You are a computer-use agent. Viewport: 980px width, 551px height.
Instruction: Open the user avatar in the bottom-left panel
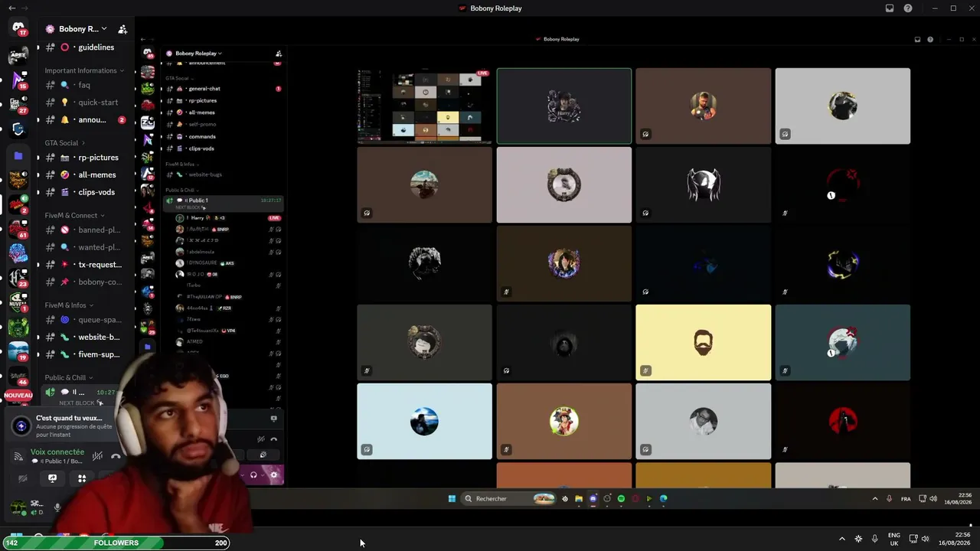pos(17,507)
